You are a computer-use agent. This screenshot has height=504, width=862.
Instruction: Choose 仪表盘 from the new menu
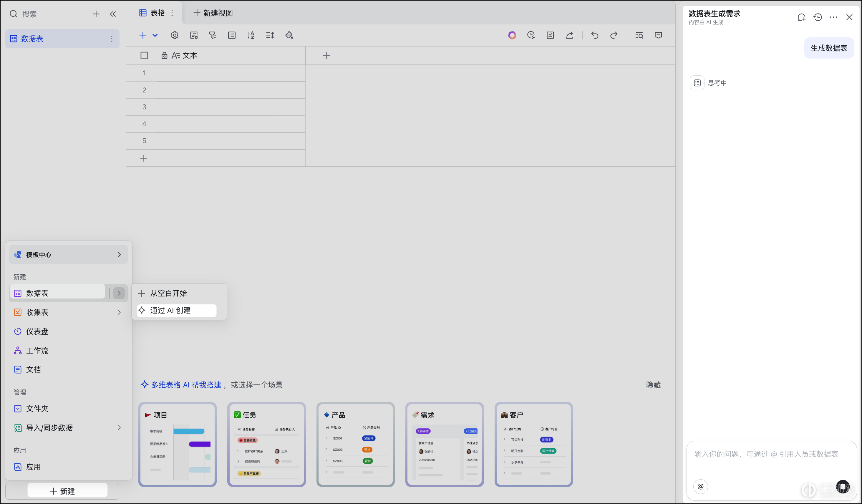pyautogui.click(x=68, y=331)
